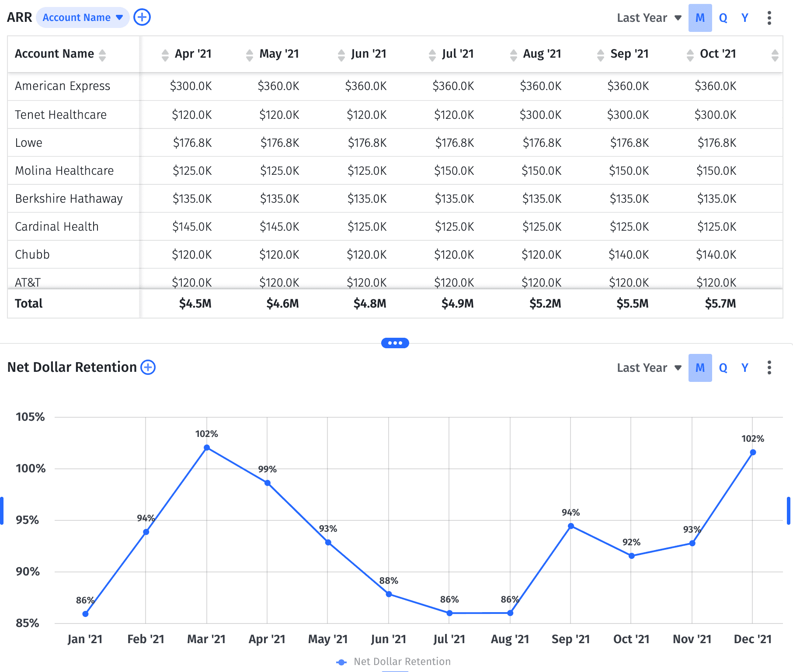Select the Q tab on Net Dollar Retention
Screen dimensions: 793x672
(x=723, y=368)
